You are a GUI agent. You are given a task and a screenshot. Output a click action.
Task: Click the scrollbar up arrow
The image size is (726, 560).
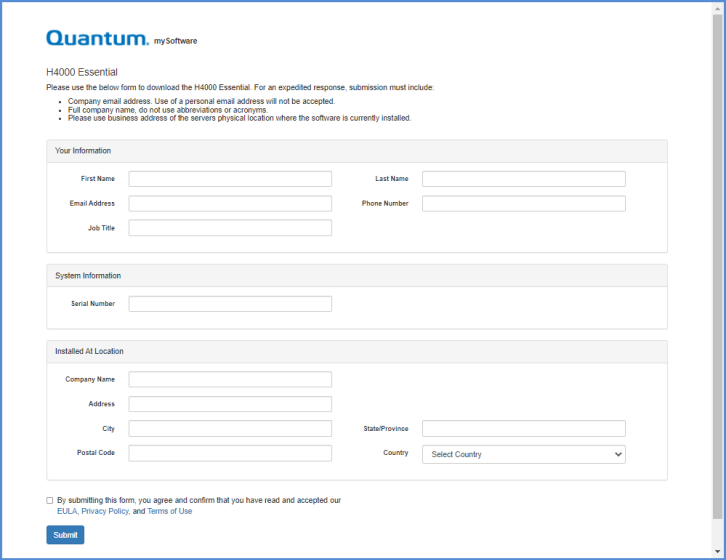point(718,8)
